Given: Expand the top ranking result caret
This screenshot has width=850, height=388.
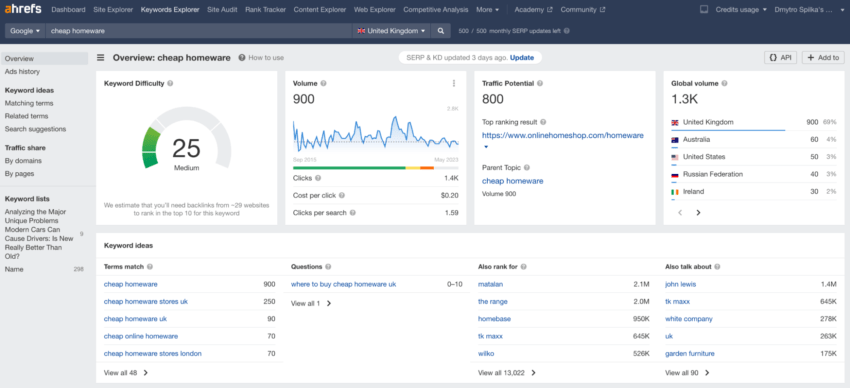Looking at the screenshot, I should pos(486,147).
